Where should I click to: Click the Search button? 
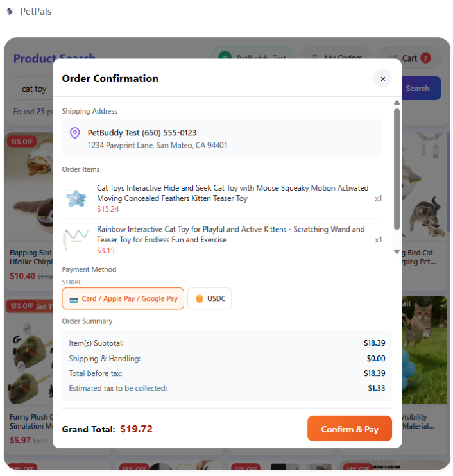click(417, 89)
